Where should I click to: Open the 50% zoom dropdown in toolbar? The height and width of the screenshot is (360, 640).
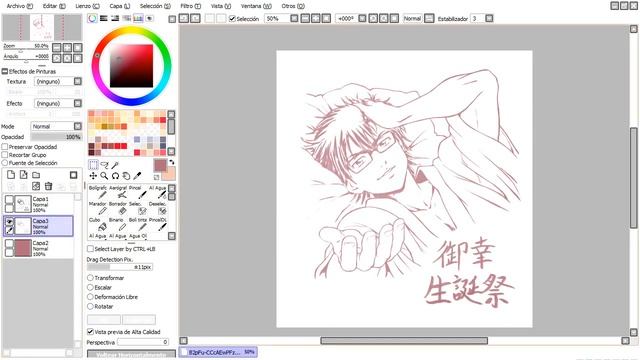(x=294, y=18)
